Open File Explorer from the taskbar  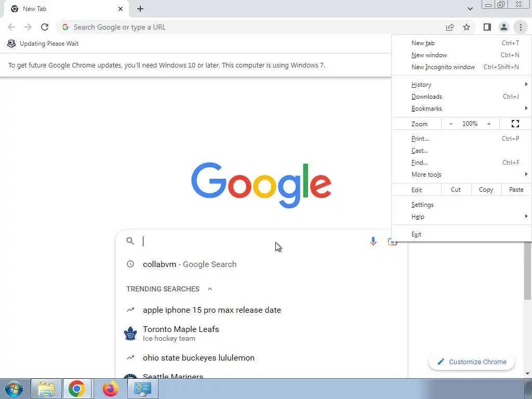click(46, 389)
